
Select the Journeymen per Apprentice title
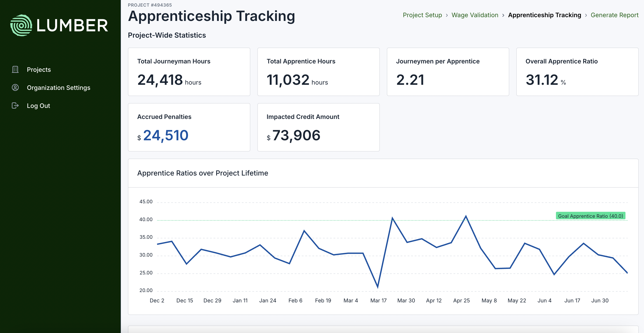coord(438,61)
